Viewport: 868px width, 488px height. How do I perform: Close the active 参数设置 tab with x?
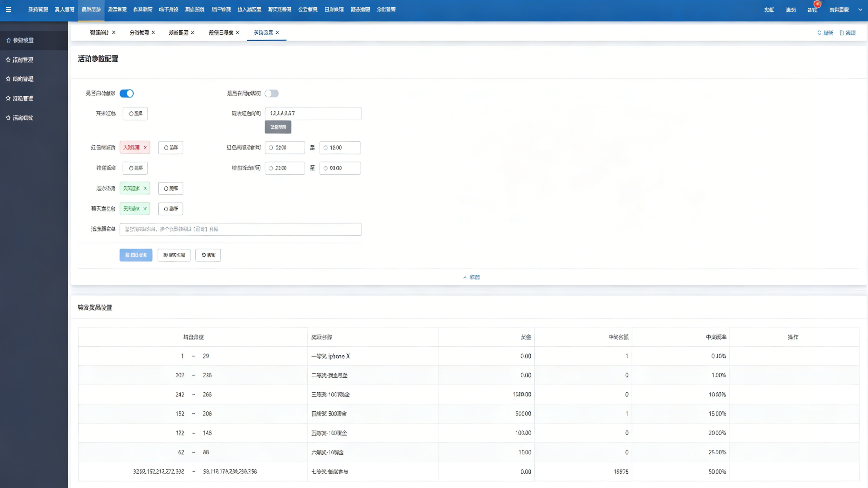coord(277,32)
